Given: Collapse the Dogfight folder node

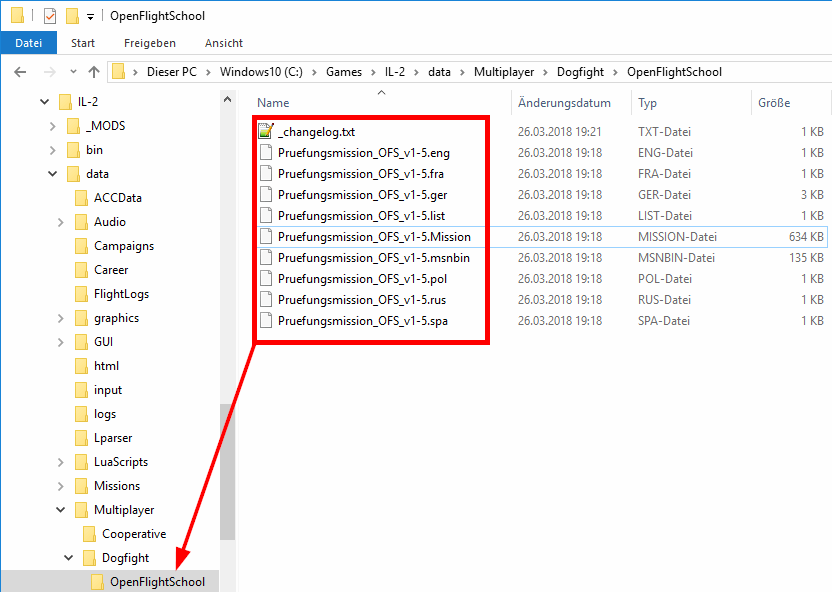Looking at the screenshot, I should coord(68,558).
